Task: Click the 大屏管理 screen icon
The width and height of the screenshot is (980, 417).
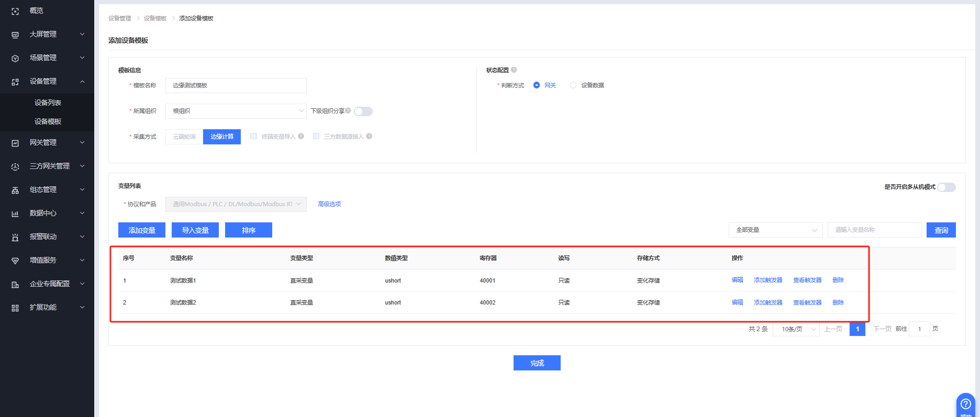Action: pos(15,35)
